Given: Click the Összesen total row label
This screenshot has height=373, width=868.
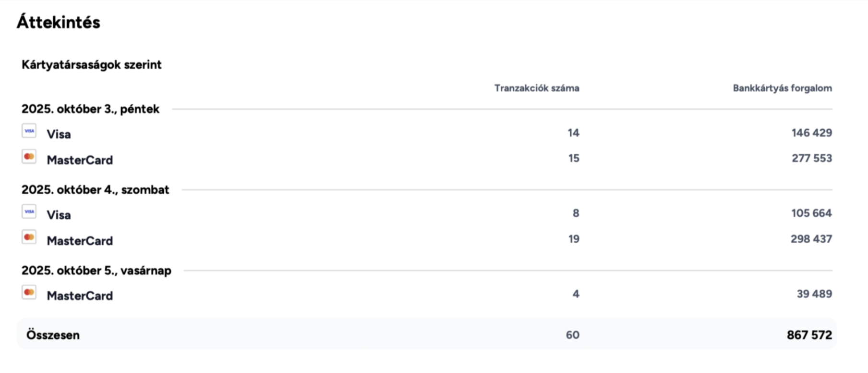Looking at the screenshot, I should click(53, 335).
